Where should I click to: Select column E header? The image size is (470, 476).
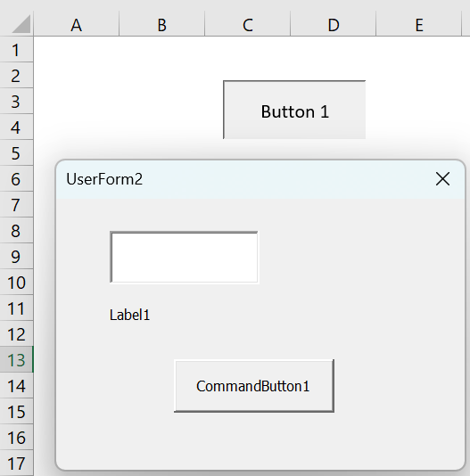(x=419, y=24)
